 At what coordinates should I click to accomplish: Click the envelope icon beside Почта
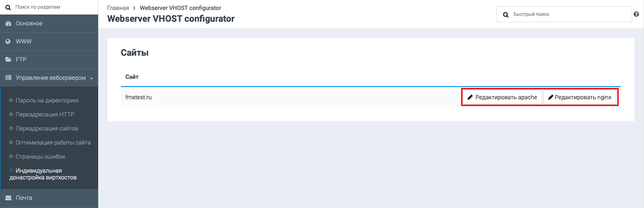8,198
